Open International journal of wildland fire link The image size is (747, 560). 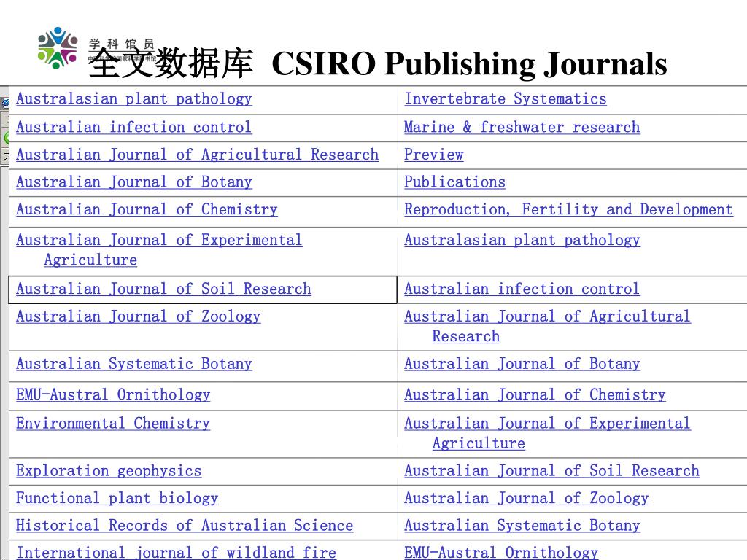pyautogui.click(x=177, y=553)
